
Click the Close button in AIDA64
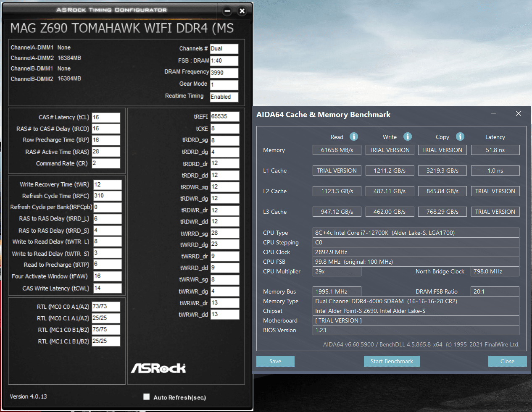tap(507, 361)
